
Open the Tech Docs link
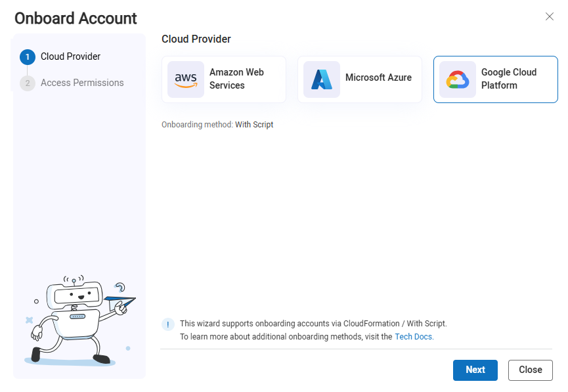(414, 337)
